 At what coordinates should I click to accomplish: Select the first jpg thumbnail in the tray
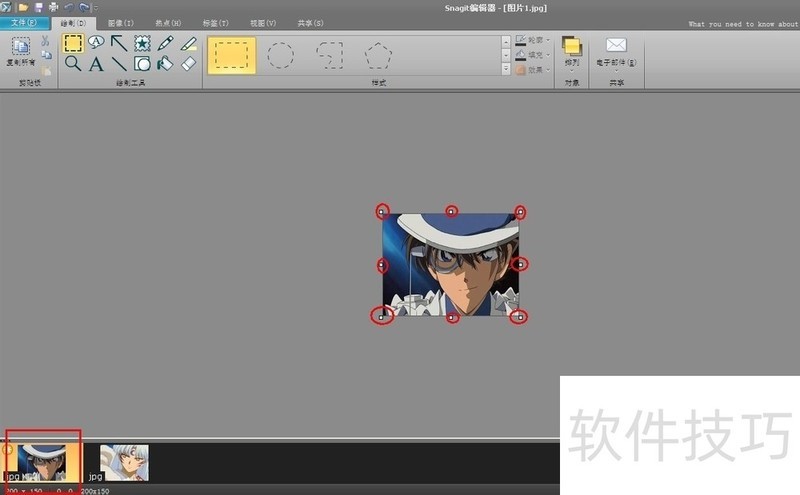coord(42,462)
